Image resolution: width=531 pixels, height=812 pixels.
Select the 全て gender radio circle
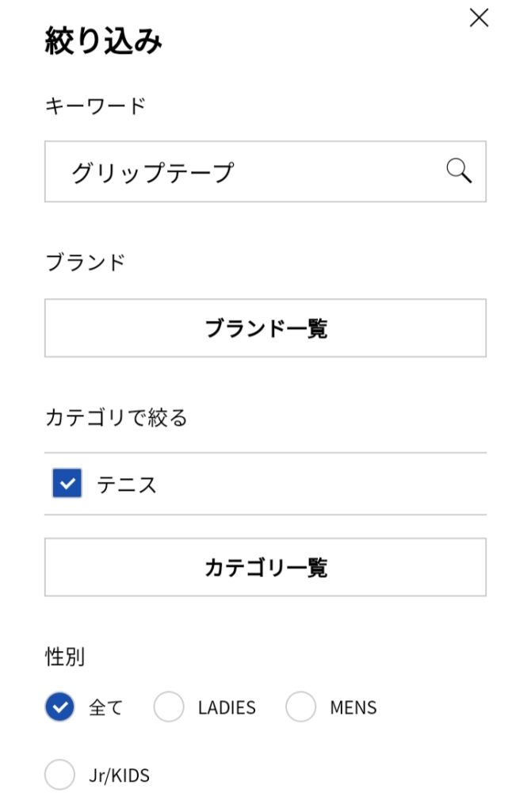pyautogui.click(x=59, y=707)
